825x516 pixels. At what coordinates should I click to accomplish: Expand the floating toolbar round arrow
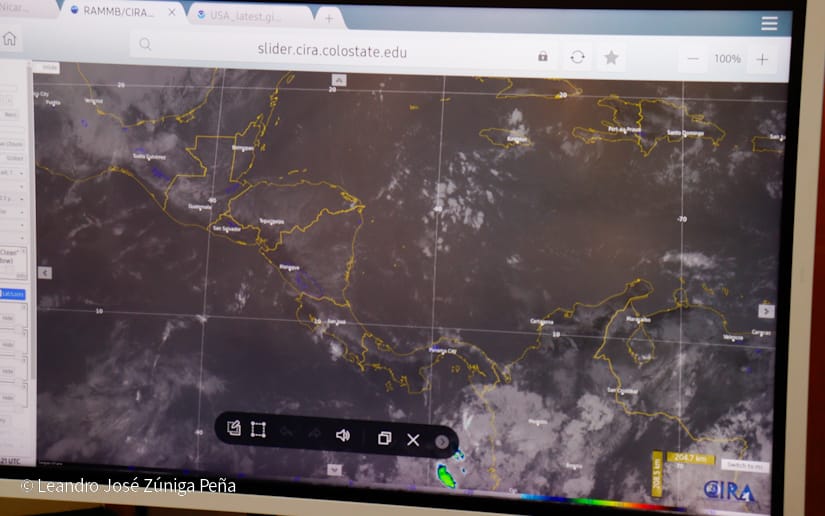(441, 442)
